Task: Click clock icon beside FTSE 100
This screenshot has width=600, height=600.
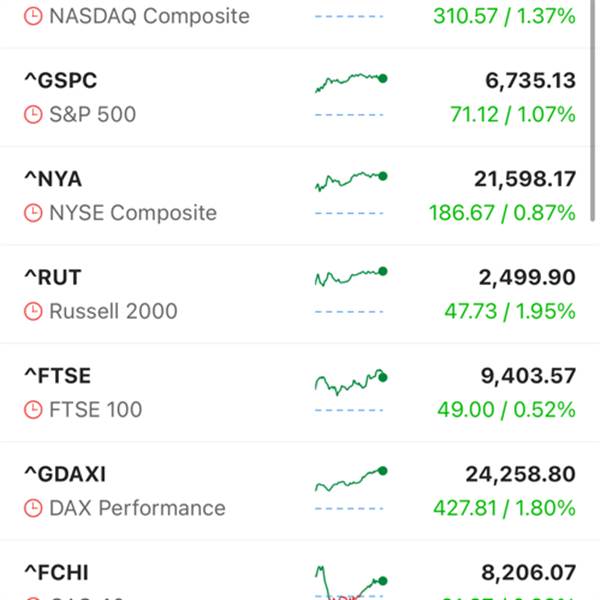Action: 34,409
